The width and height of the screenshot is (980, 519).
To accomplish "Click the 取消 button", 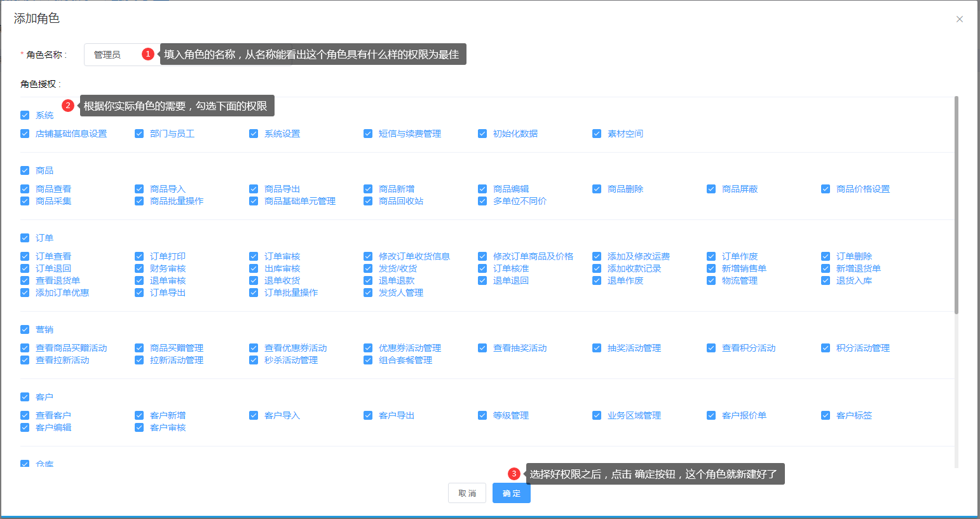I will [467, 493].
